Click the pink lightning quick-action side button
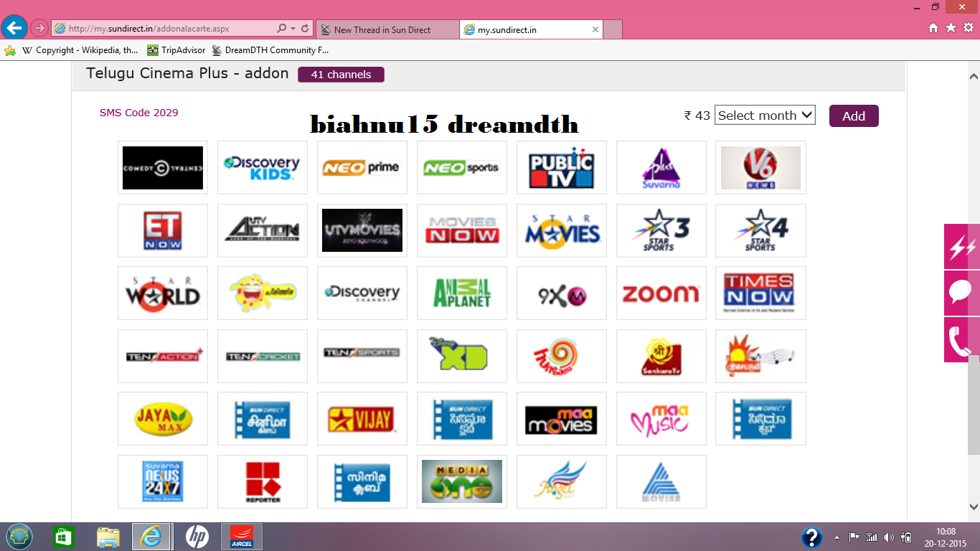The image size is (980, 551). coord(961,247)
